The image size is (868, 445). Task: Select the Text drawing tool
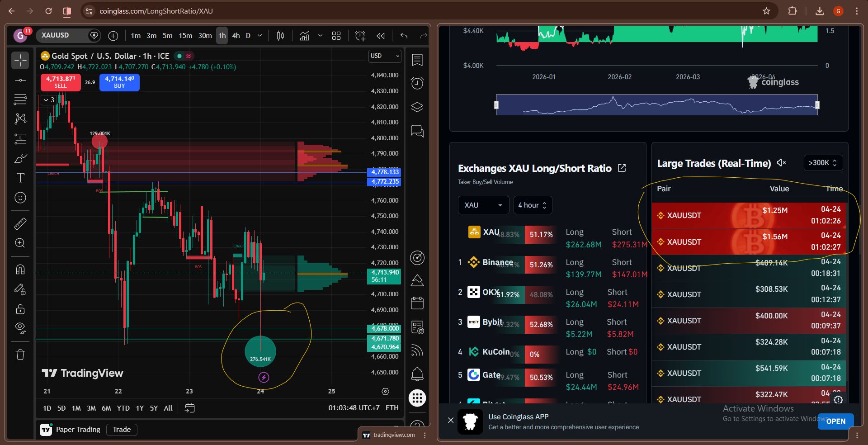point(20,178)
